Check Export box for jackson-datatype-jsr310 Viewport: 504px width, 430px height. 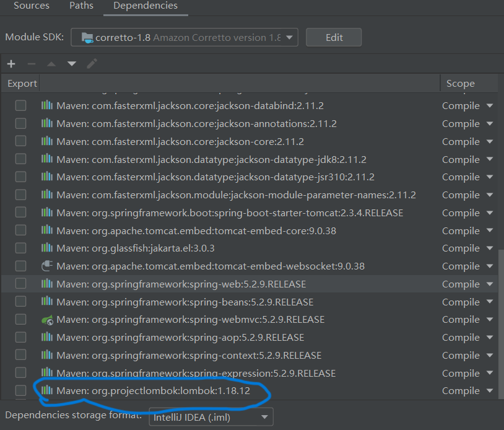21,177
